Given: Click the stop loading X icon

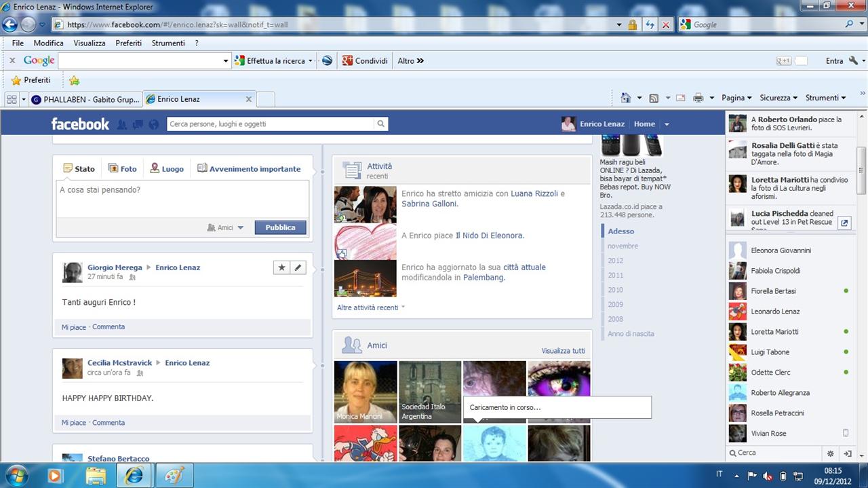Looking at the screenshot, I should 666,24.
